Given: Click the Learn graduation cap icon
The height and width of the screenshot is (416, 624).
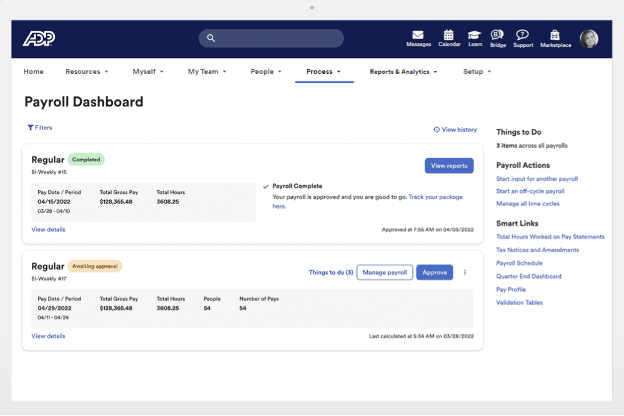Looking at the screenshot, I should tap(474, 35).
